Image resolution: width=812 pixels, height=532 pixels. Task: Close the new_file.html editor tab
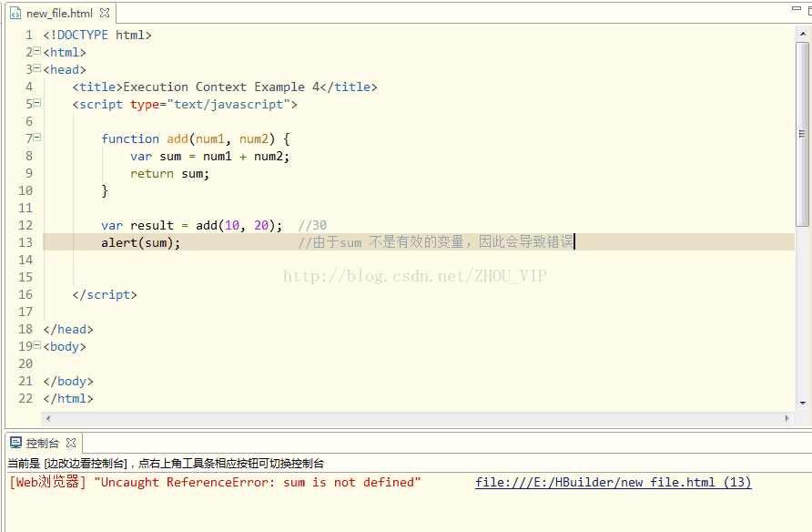[x=105, y=13]
